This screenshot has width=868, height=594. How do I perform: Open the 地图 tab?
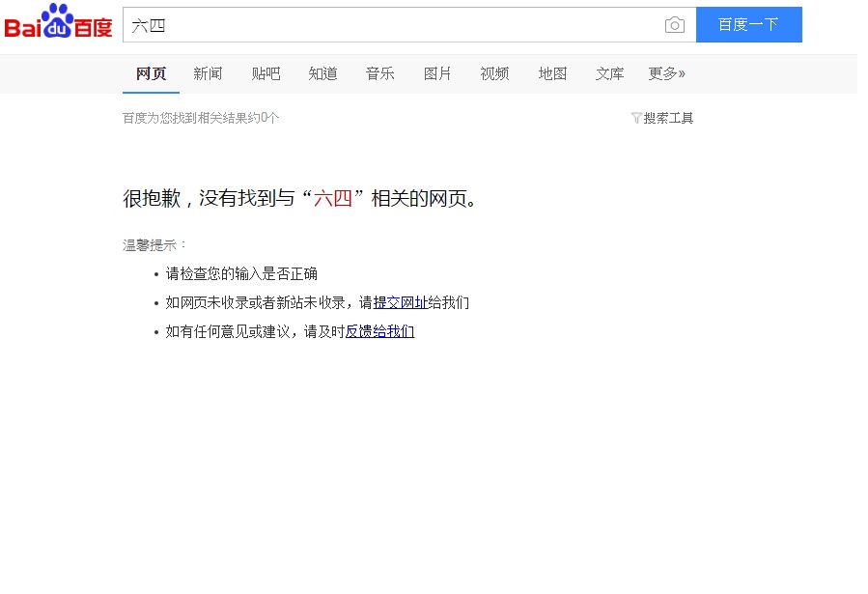pos(552,73)
